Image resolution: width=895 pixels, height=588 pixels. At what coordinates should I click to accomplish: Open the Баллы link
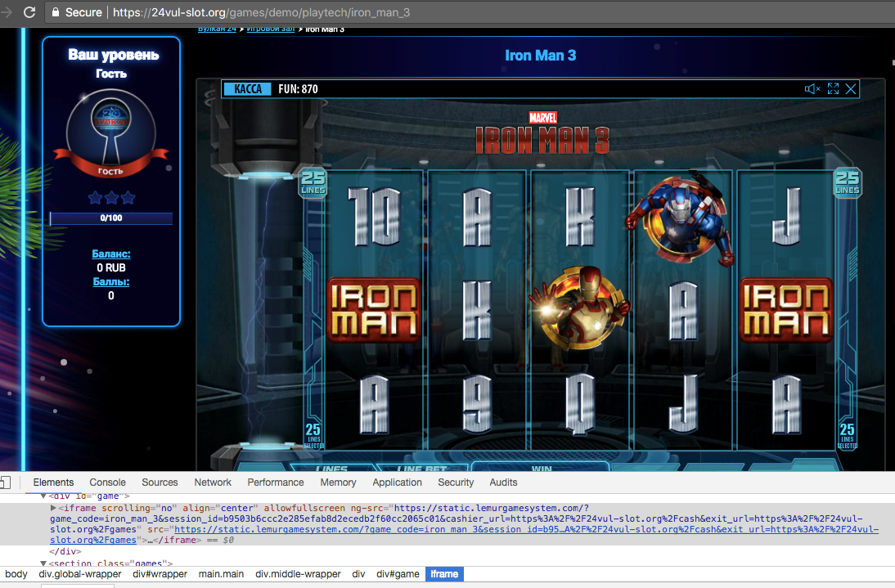(111, 282)
